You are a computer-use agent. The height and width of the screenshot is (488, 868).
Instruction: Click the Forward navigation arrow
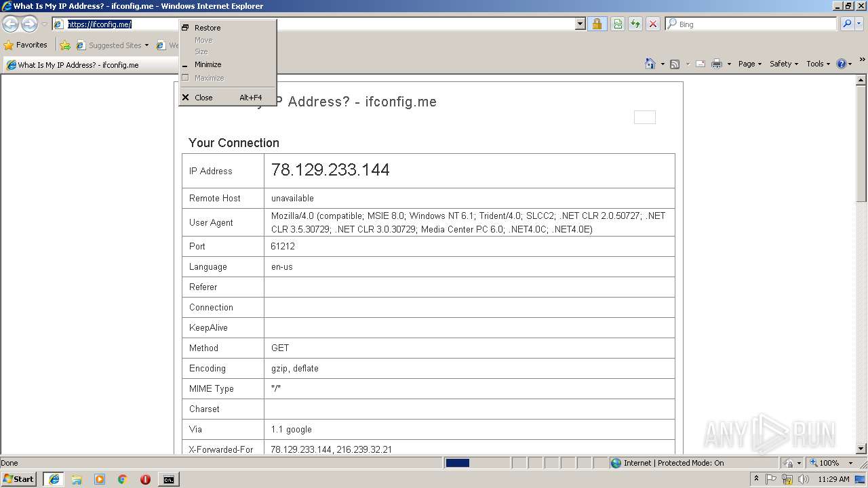coord(29,24)
